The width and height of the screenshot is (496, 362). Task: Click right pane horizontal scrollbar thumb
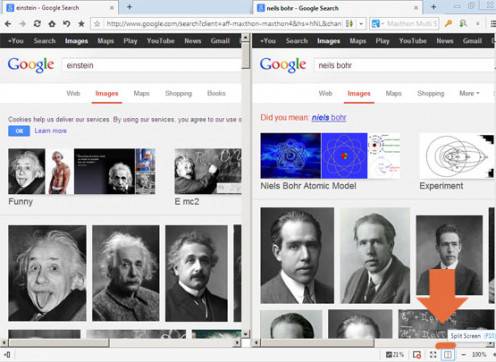click(x=317, y=342)
